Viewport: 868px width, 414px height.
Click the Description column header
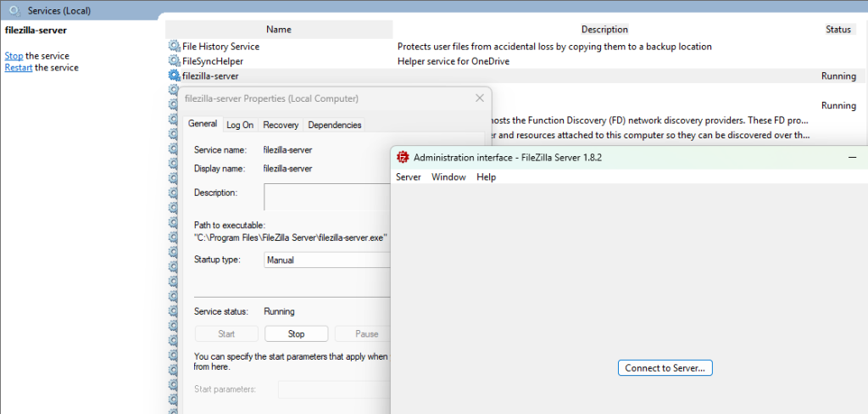pyautogui.click(x=604, y=30)
